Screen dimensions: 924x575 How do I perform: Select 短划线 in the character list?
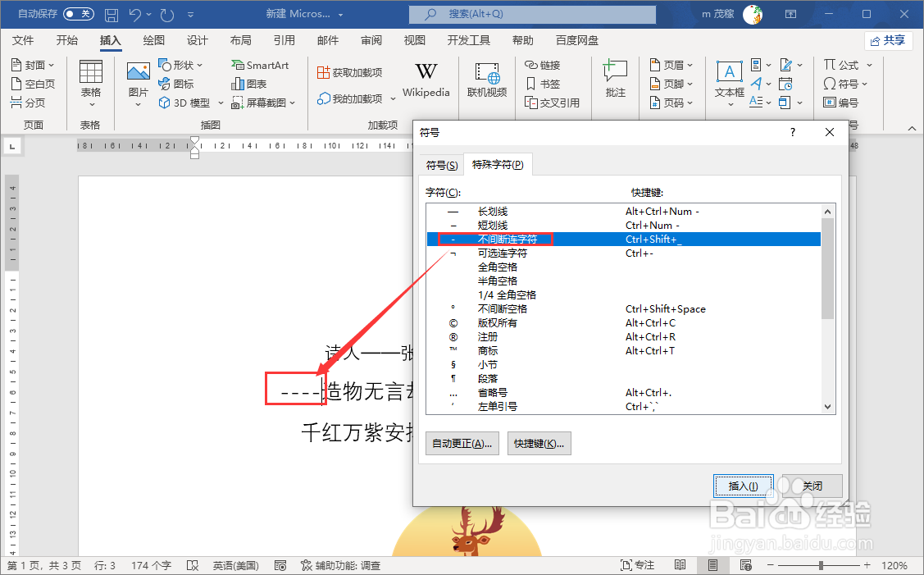click(623, 226)
